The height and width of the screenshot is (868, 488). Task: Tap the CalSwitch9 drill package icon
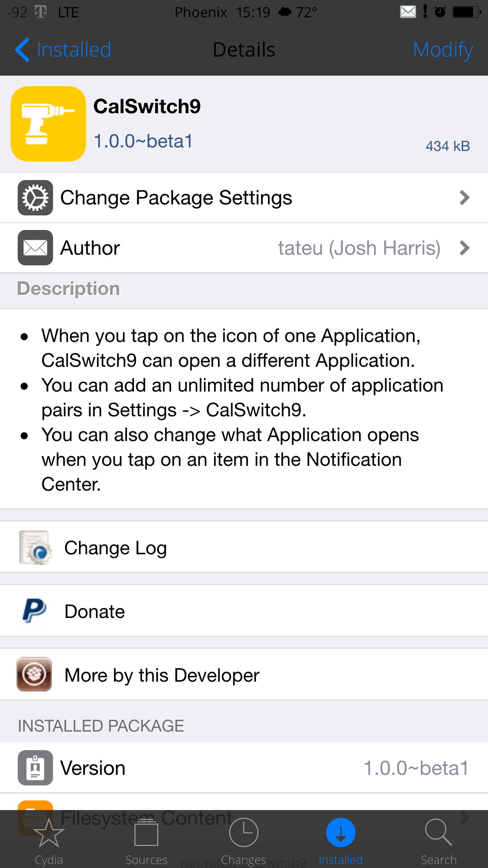[x=48, y=124]
